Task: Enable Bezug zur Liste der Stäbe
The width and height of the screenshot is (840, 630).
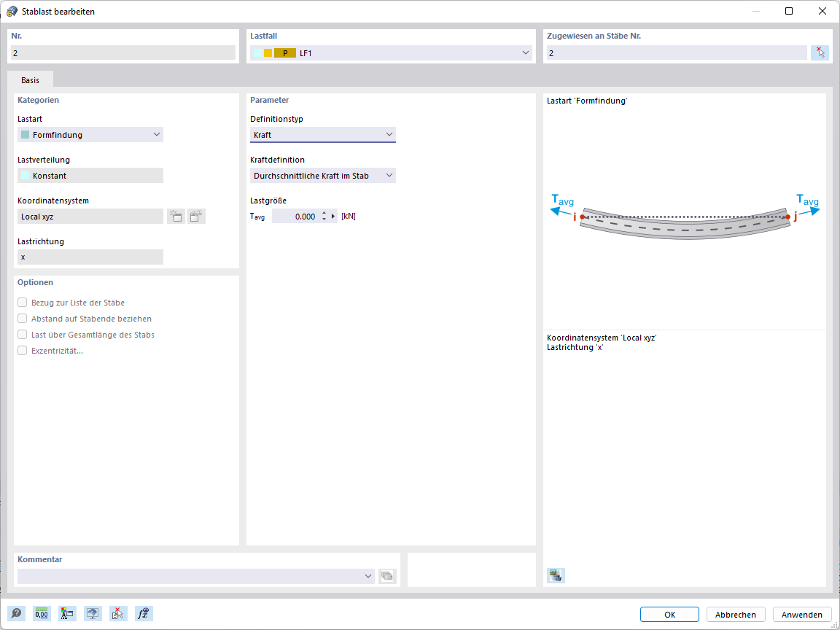Action: (x=23, y=303)
